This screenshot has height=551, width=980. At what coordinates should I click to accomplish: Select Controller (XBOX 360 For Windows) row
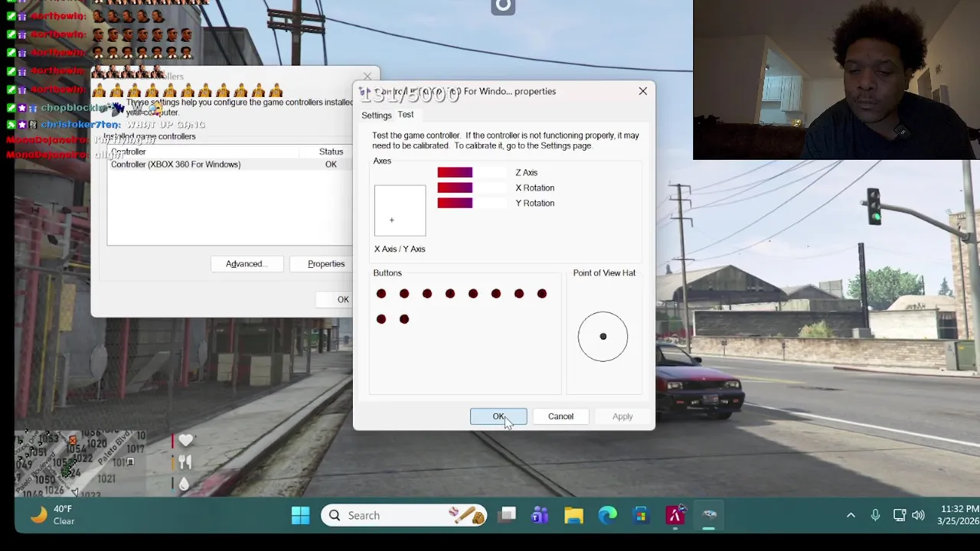(230, 165)
